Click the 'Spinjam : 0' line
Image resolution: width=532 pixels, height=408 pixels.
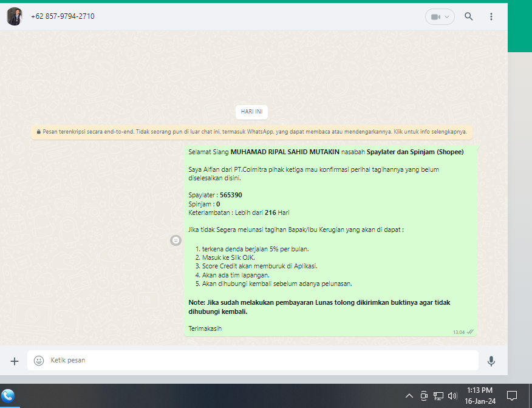point(204,204)
